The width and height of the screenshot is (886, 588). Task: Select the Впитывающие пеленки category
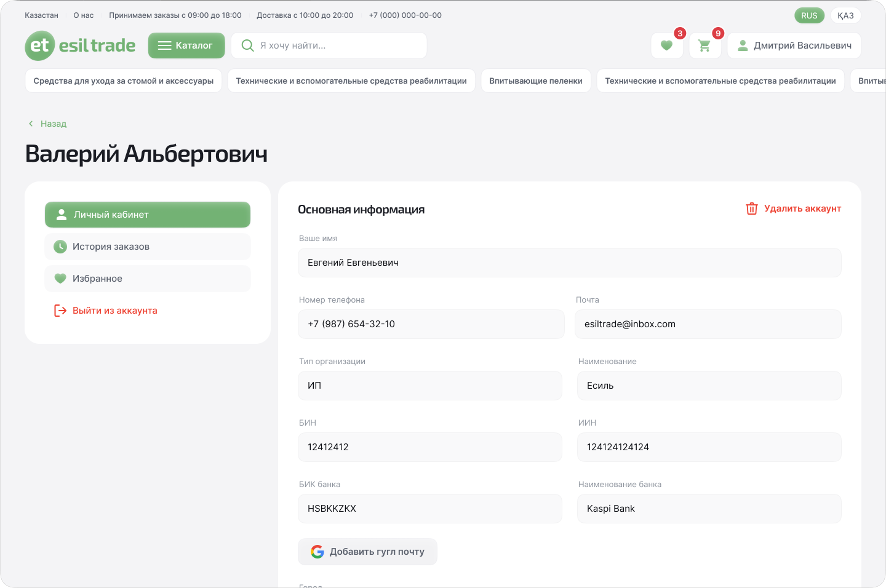[535, 81]
